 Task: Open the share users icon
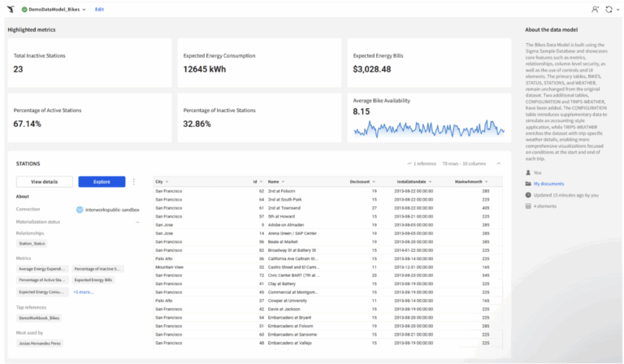point(595,9)
